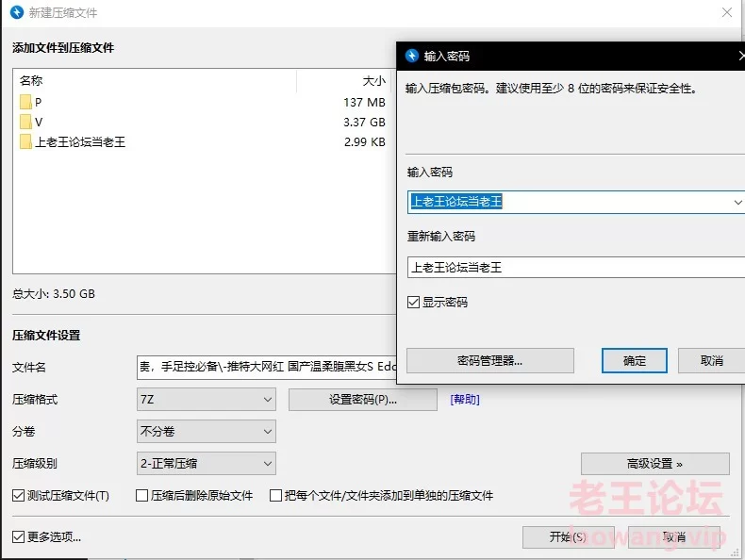Toggle 测试压缩文件(T) checkbox
Screen dimensions: 745x560
point(18,496)
